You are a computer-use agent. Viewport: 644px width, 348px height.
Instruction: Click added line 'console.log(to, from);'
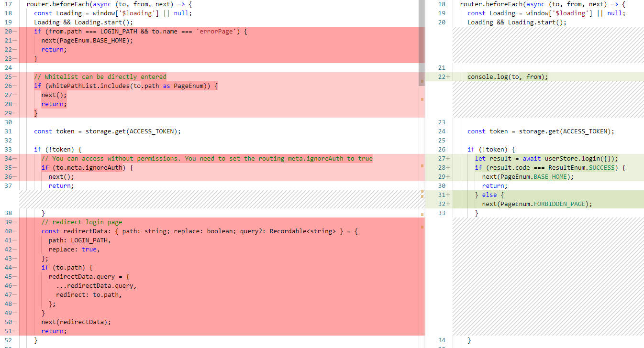point(508,76)
